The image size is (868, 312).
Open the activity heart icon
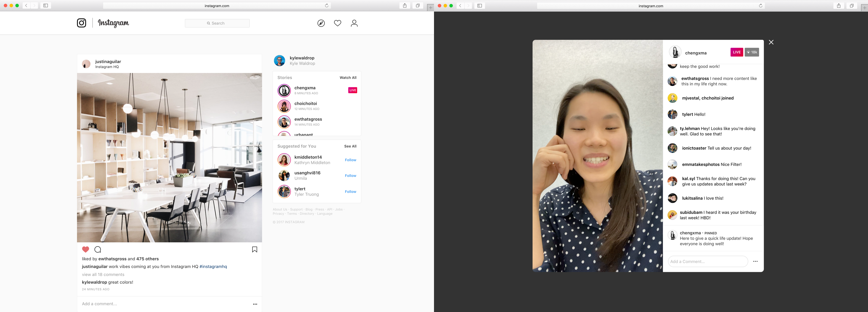pyautogui.click(x=337, y=23)
